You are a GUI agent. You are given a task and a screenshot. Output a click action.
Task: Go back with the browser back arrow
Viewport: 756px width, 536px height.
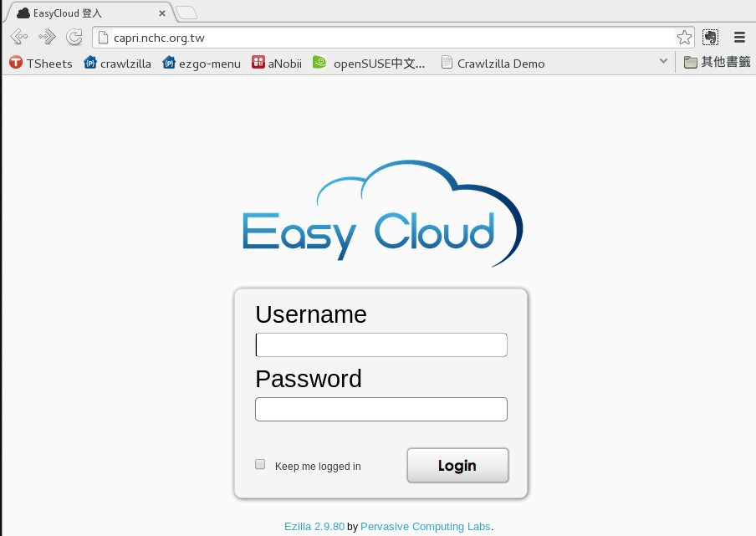coord(19,37)
